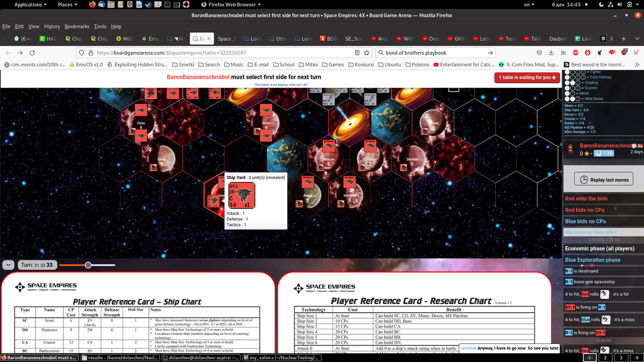Screen dimensions: 644x362
Task: Open the 'results' taskbar window entry
Action: 119,357
